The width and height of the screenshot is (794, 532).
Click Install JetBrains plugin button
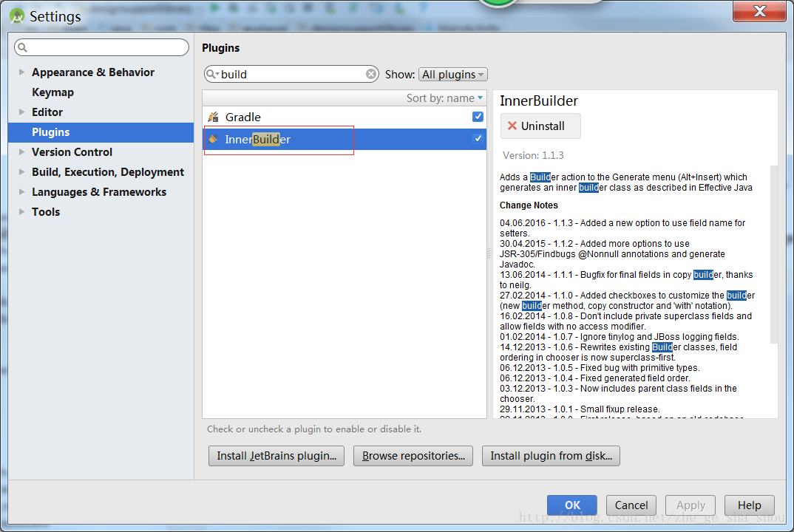tap(276, 456)
